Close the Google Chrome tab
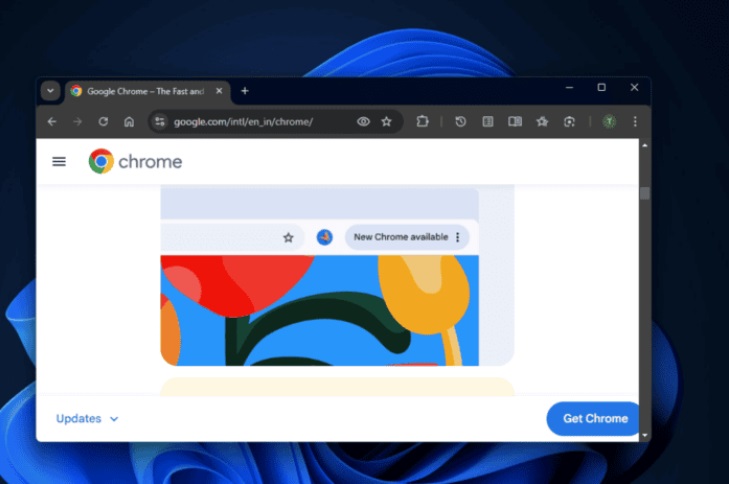 coord(219,91)
